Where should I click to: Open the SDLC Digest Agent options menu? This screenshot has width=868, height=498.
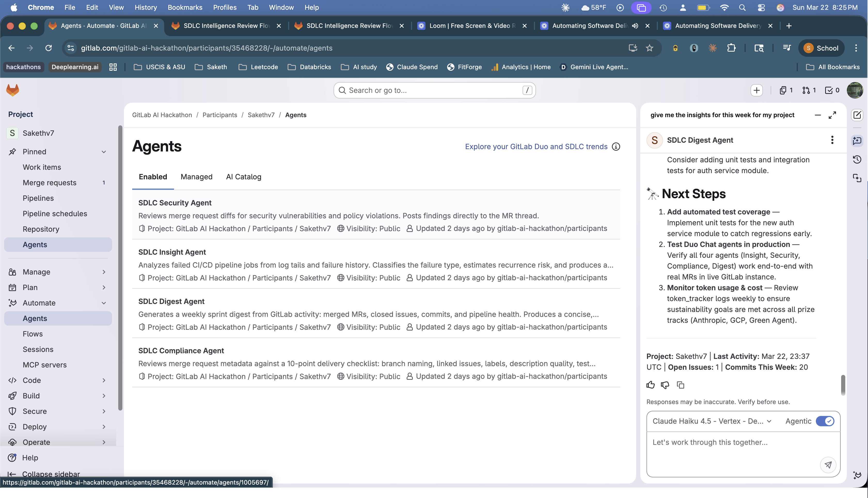(832, 140)
